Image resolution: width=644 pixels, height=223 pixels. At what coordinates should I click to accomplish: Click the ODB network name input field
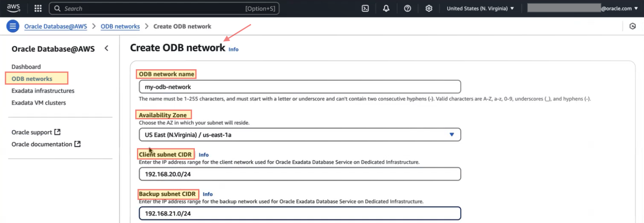point(300,87)
